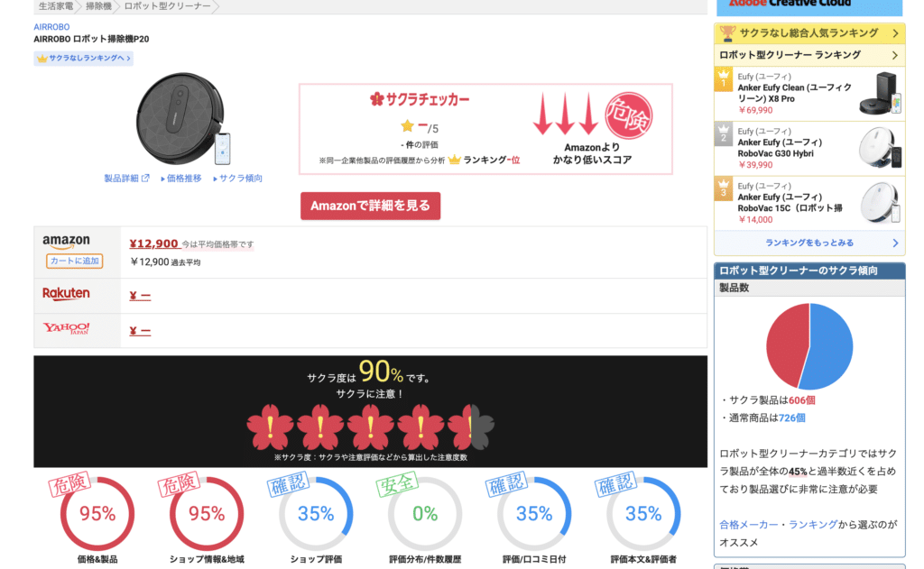924x569 pixels.
Task: Click the ショップ情報&地域 95% gauge
Action: (207, 514)
